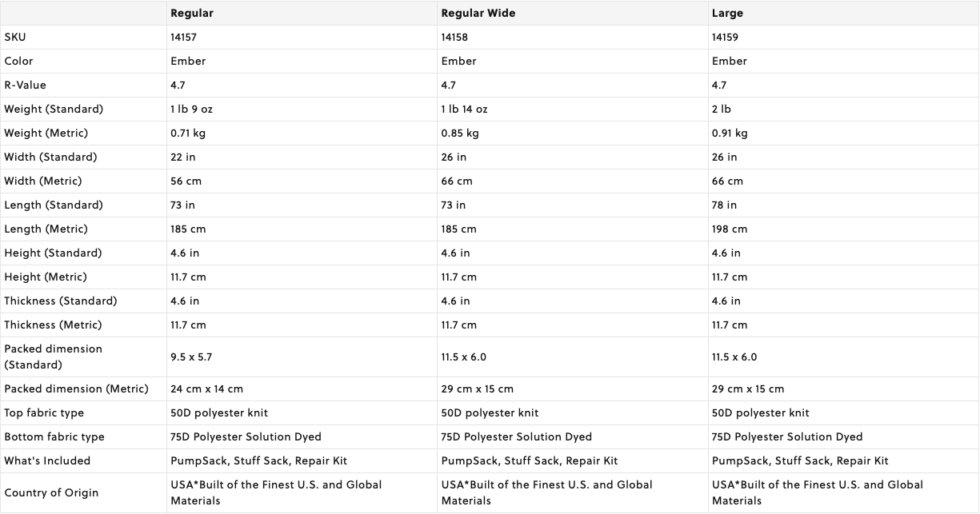Click the Regular column header
This screenshot has width=980, height=514.
point(192,14)
